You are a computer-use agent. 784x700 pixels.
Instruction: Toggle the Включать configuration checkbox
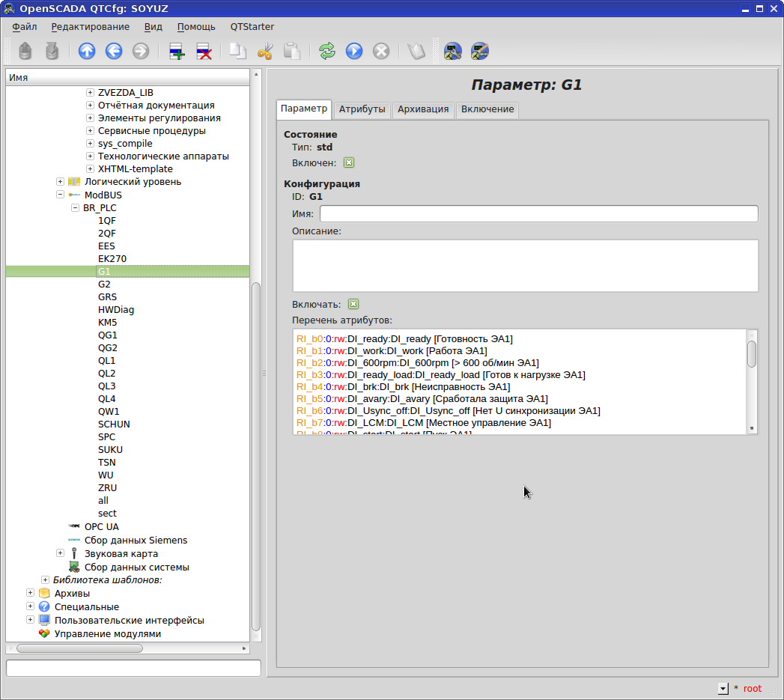coord(353,304)
